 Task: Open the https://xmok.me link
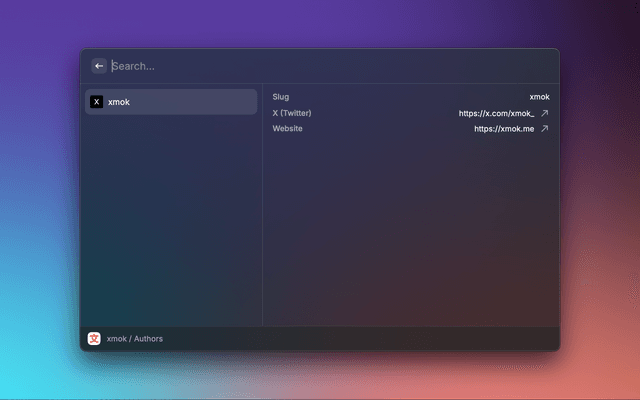[504, 128]
